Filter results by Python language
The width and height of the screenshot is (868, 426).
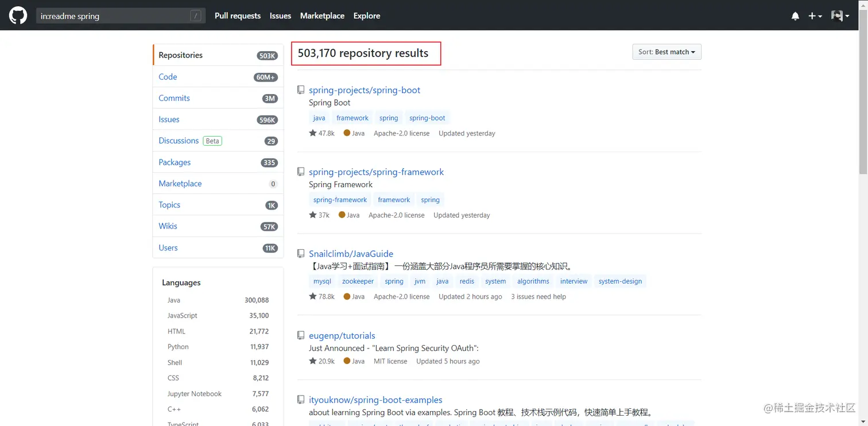[x=218, y=347]
